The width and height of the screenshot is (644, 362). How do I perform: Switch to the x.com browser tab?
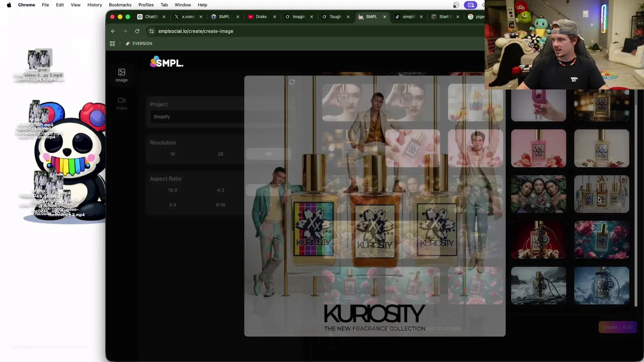[187, 17]
